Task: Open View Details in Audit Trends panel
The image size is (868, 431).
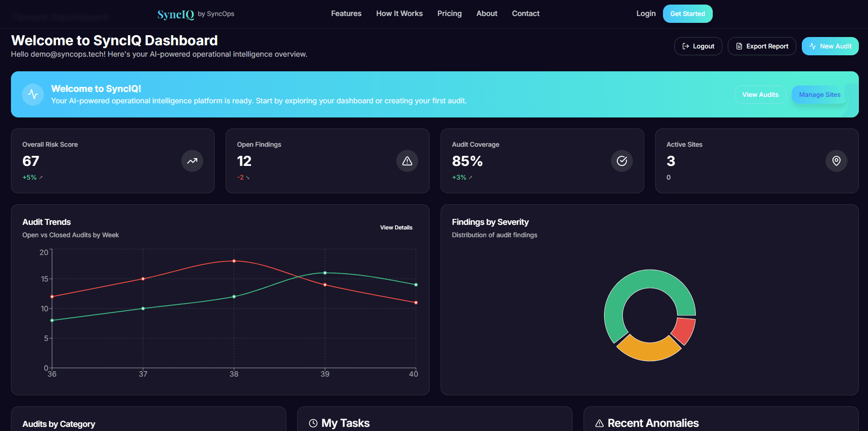Action: (x=396, y=227)
